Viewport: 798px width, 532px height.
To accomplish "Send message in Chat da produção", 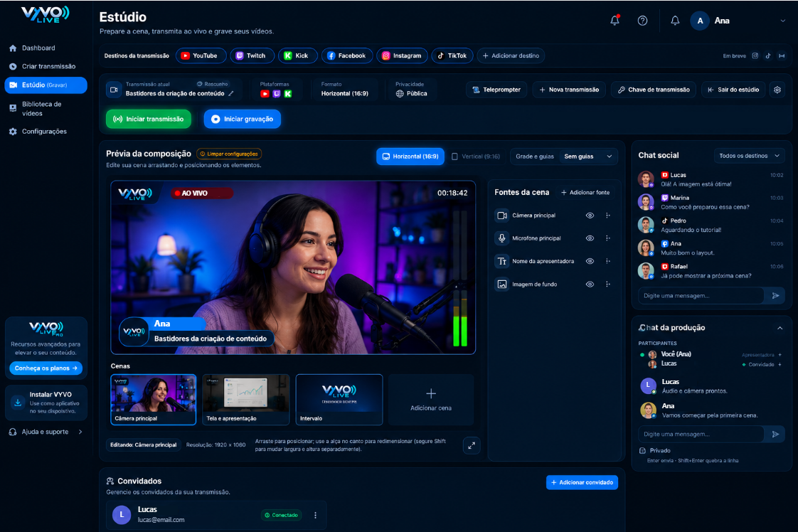I will tap(775, 435).
